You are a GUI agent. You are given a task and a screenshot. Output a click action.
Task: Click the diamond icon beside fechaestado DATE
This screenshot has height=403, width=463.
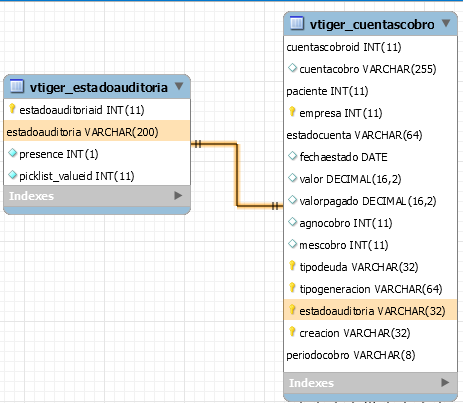point(292,156)
